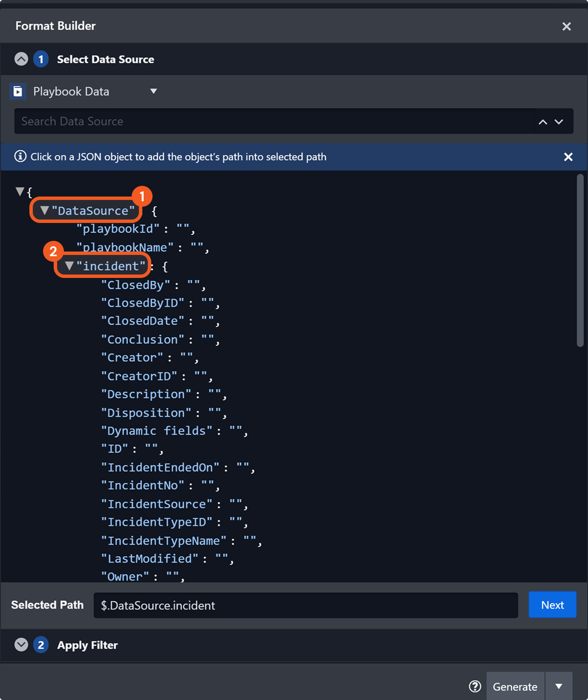Open the help question mark icon
588x700 pixels.
475,686
